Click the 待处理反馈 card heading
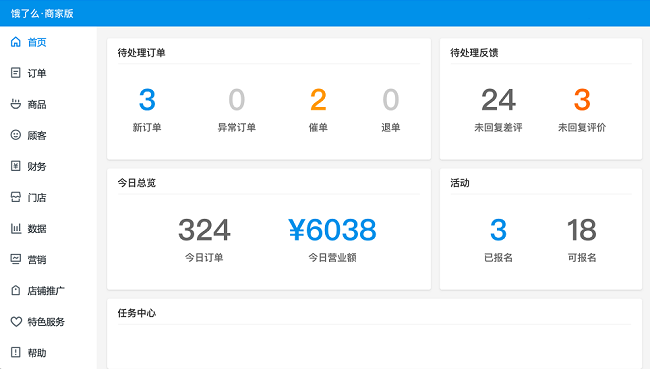This screenshot has width=650, height=369. pos(474,53)
